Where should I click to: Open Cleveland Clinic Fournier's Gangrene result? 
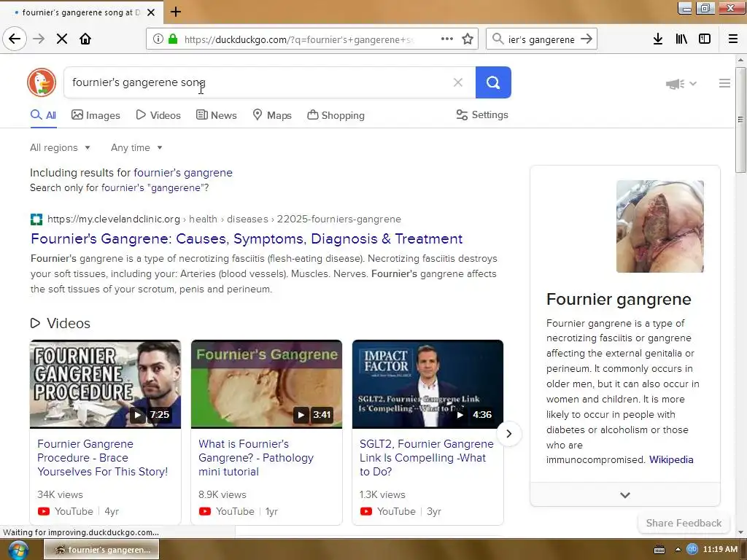tap(247, 238)
